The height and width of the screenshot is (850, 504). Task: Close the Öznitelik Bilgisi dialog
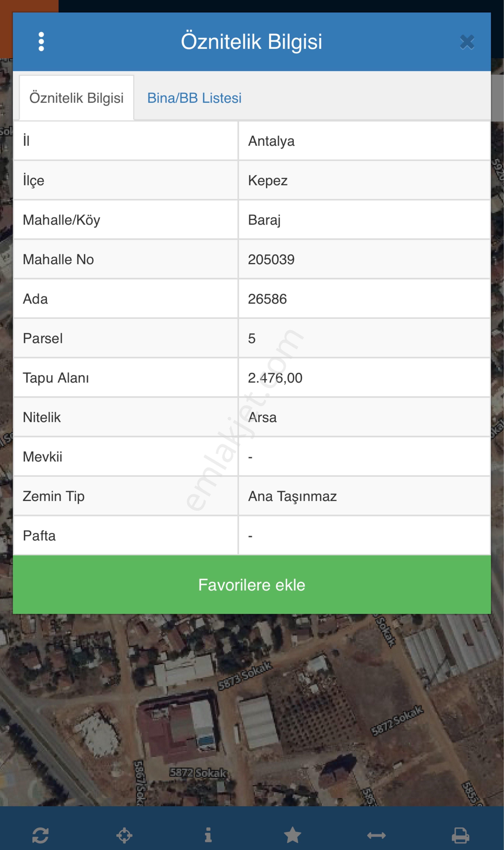pyautogui.click(x=467, y=42)
